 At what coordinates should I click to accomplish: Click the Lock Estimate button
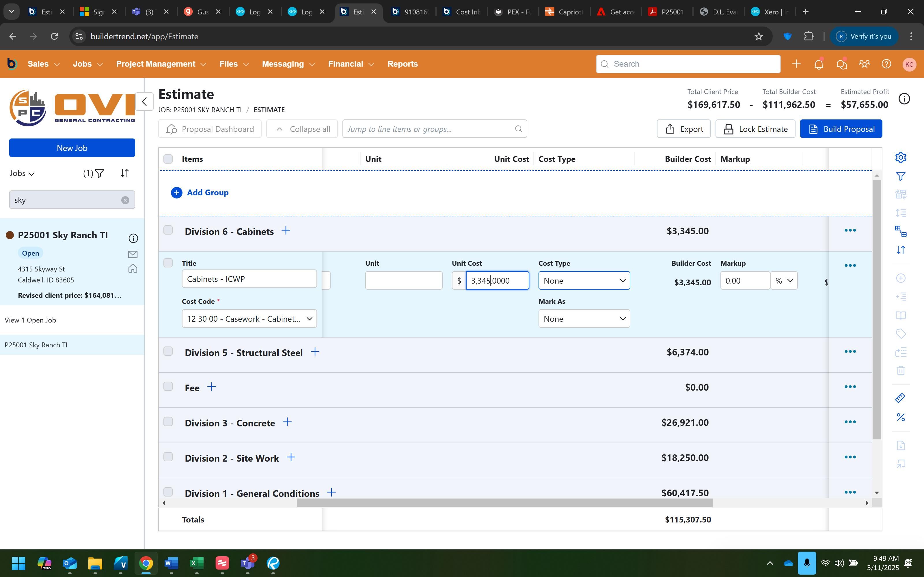click(x=755, y=129)
